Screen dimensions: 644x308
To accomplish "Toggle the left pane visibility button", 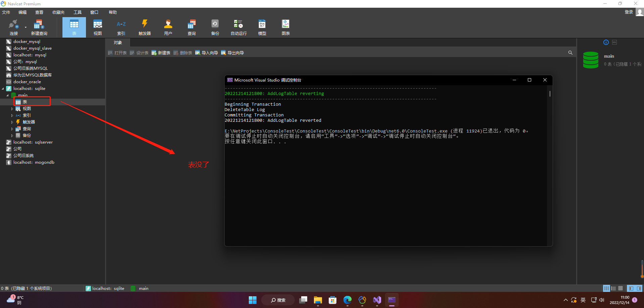I will point(631,288).
